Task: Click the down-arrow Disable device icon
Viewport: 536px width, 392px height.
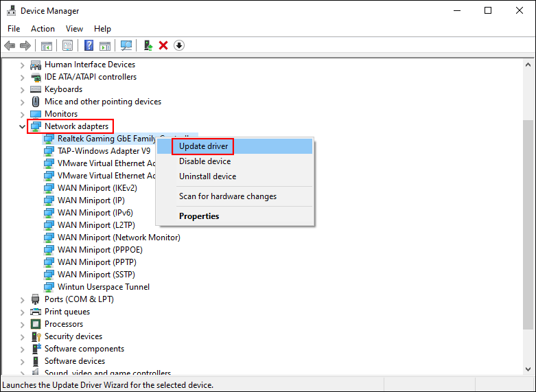Action: (179, 45)
